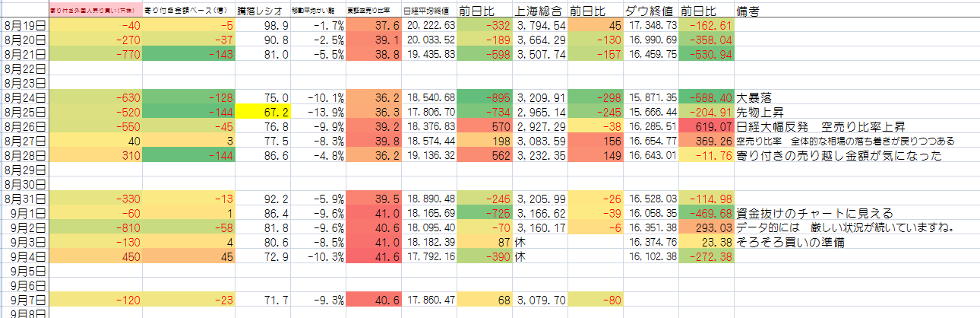Click the 資金抜けのチャートに見える note
The width and height of the screenshot is (980, 318).
(x=814, y=213)
